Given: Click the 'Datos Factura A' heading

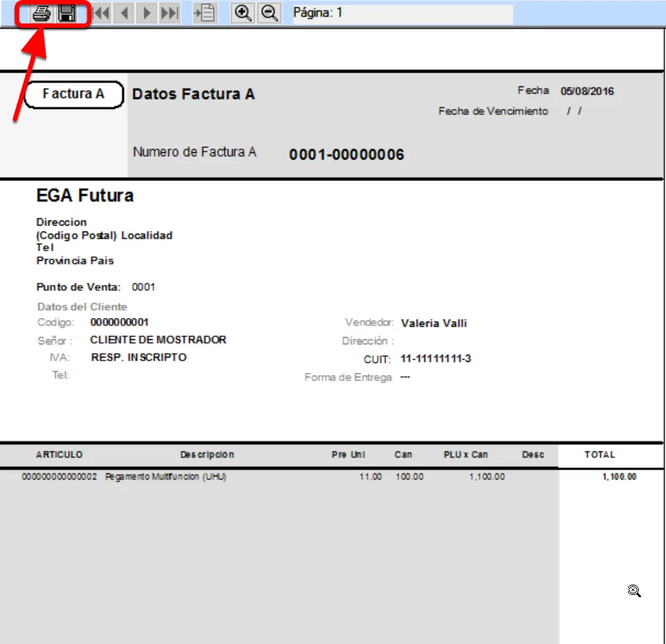Looking at the screenshot, I should (x=193, y=94).
